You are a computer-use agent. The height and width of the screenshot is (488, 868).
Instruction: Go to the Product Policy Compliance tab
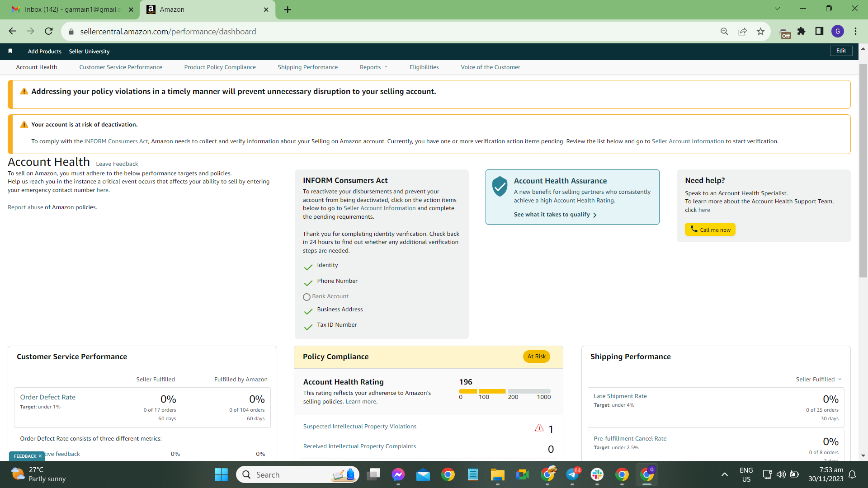coord(220,67)
